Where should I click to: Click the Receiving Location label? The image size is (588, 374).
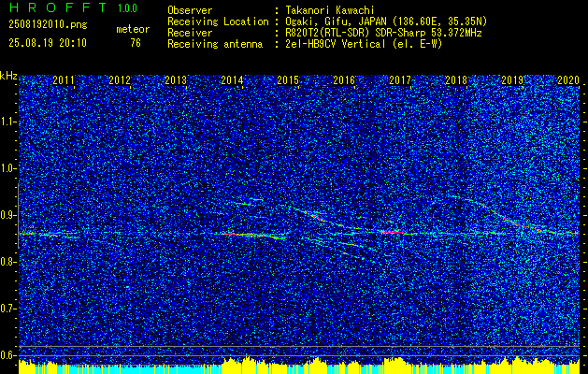point(218,22)
